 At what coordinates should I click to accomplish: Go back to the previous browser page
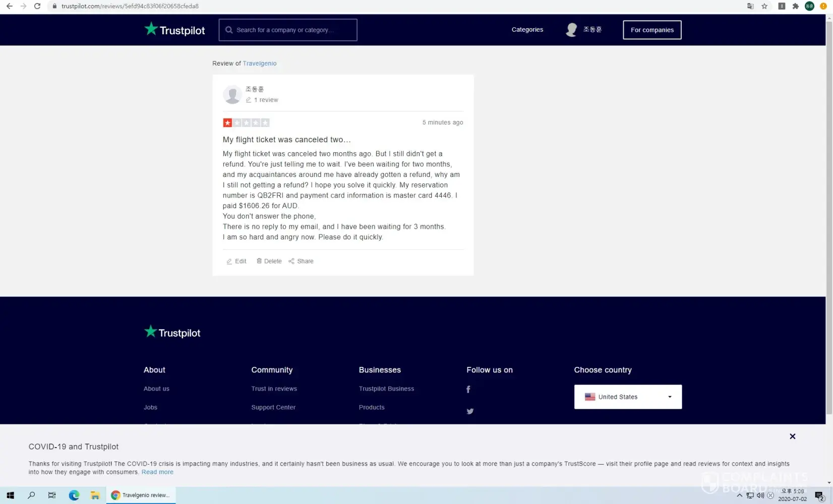coord(10,6)
